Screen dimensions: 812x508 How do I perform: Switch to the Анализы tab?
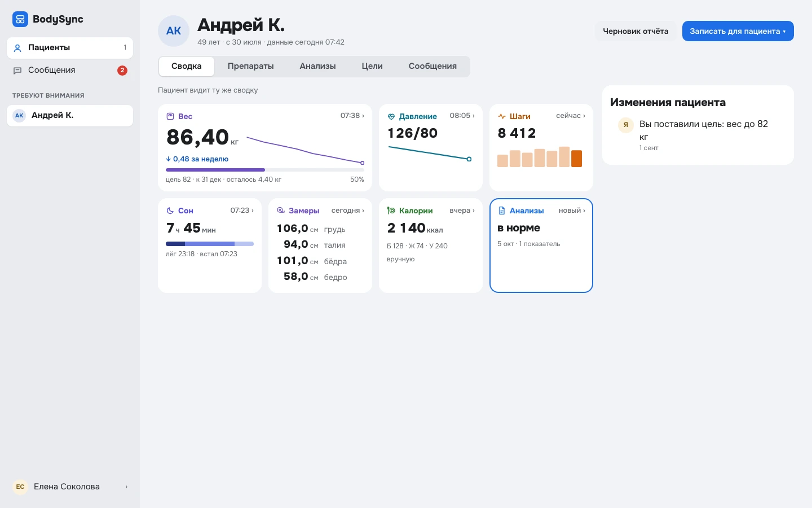pos(317,67)
